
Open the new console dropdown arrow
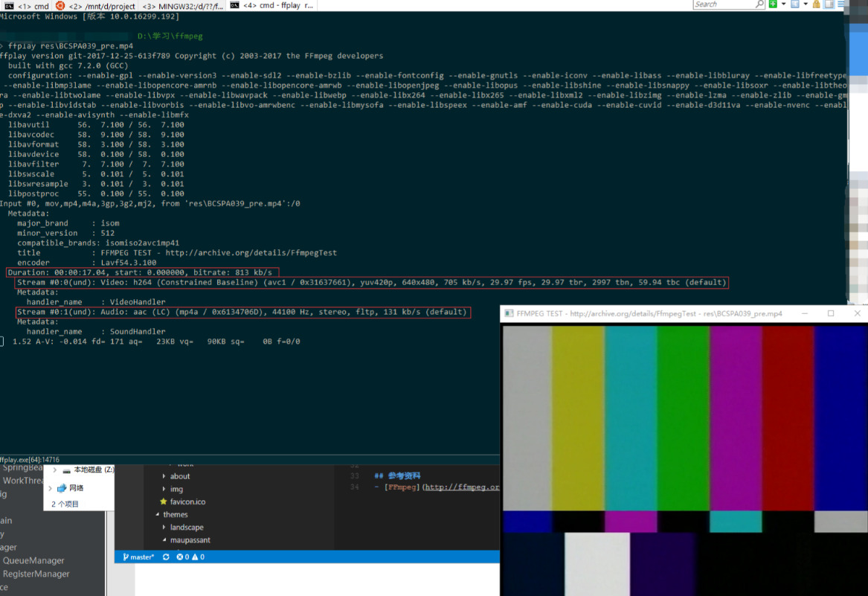click(x=783, y=4)
